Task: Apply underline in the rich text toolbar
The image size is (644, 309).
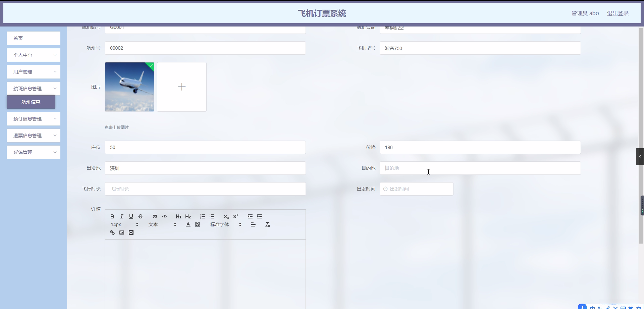Action: (131, 216)
